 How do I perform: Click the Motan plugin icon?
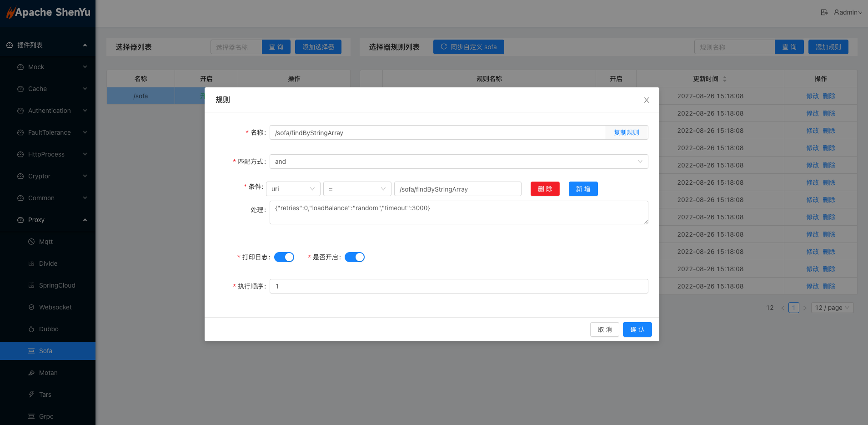click(x=31, y=373)
